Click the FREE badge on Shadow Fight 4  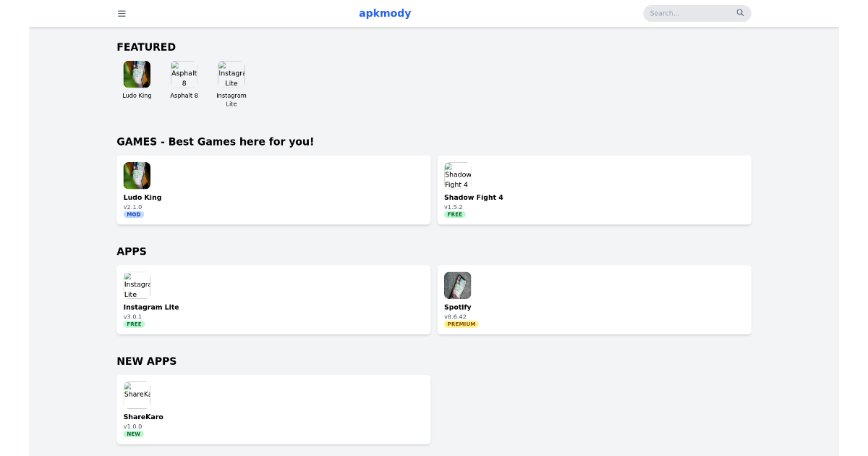pos(454,214)
